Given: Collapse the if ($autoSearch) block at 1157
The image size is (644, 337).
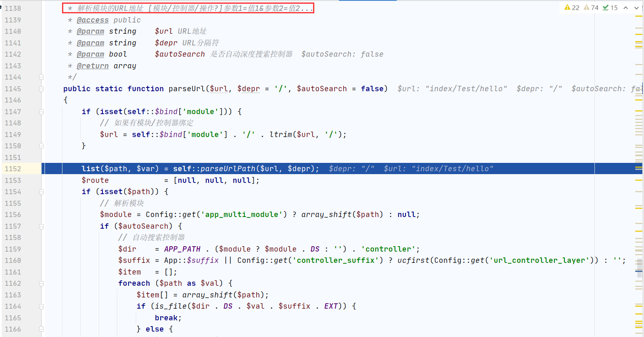Looking at the screenshot, I should (x=41, y=226).
